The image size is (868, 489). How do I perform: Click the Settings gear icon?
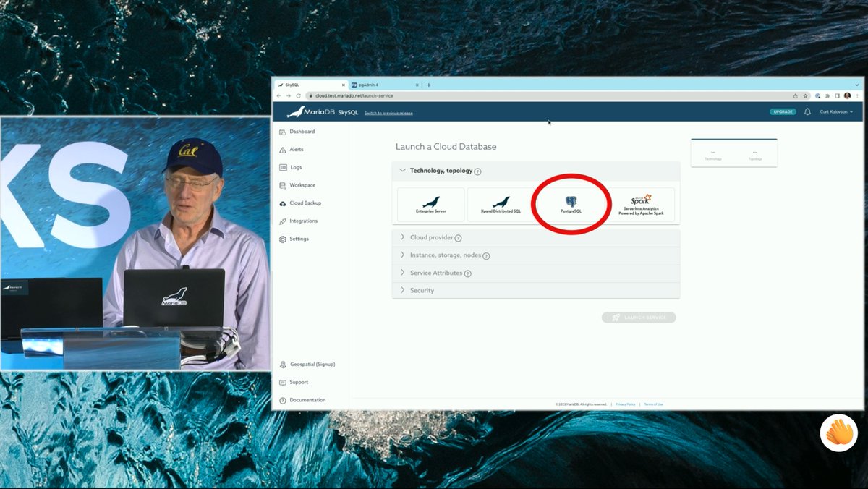[x=283, y=239]
